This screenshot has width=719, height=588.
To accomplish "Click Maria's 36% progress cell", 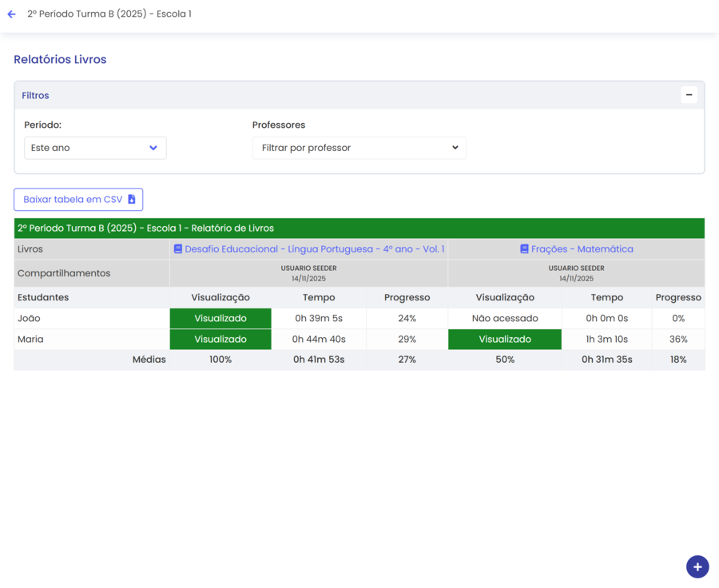I will coord(678,340).
